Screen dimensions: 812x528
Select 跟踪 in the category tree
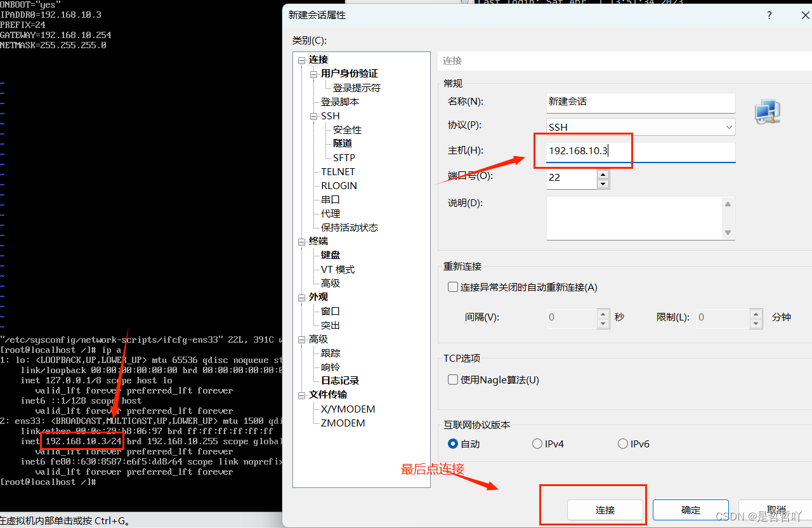pyautogui.click(x=331, y=353)
